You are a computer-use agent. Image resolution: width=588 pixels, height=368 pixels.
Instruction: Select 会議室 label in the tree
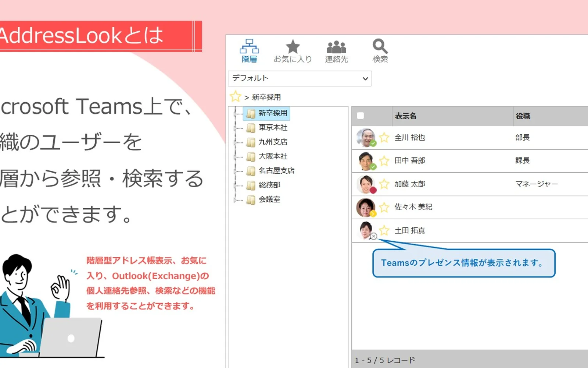269,199
